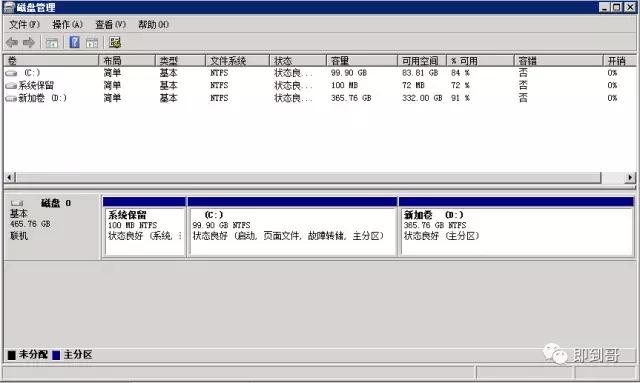Click the 联机 status text under 磁盘 0
640x383 pixels.
19,236
